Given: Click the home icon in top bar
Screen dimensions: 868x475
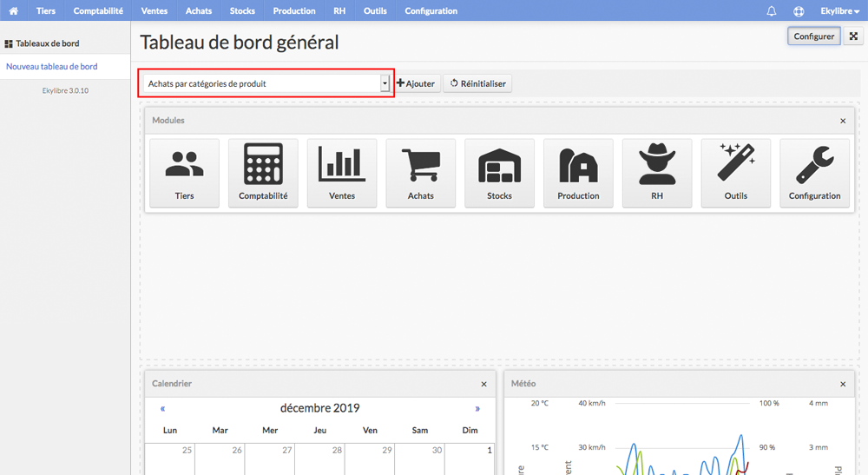Looking at the screenshot, I should tap(13, 10).
